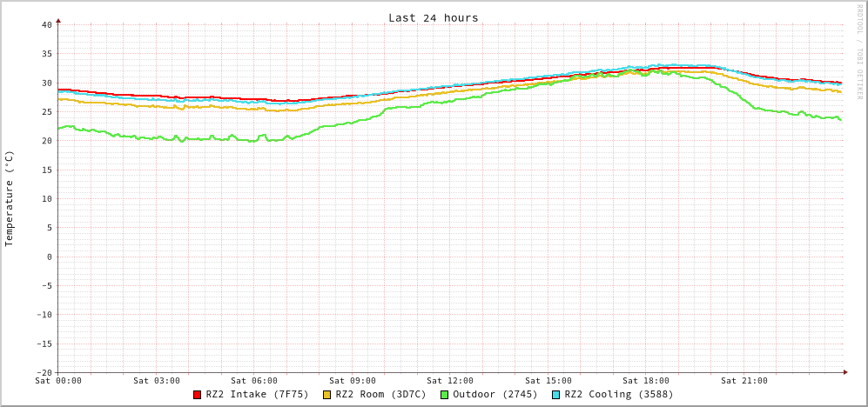Click the green Outdoor legend swatch
Image resolution: width=868 pixels, height=407 pixels.
(445, 395)
